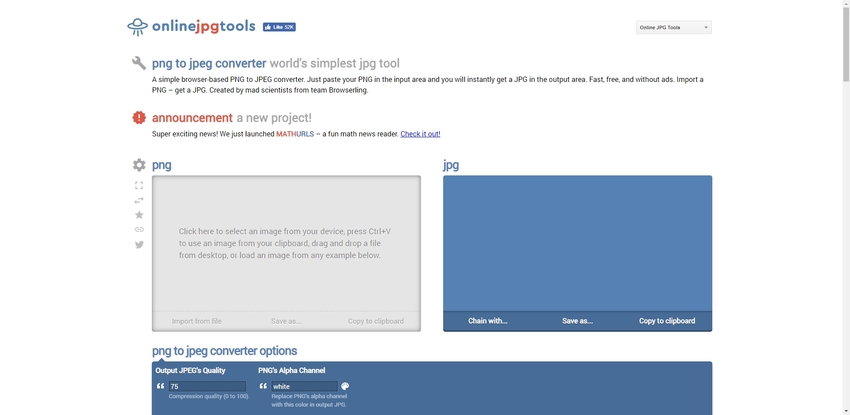Viewport: 850px width, 415px height.
Task: Click the star favorite icon
Action: click(x=139, y=215)
